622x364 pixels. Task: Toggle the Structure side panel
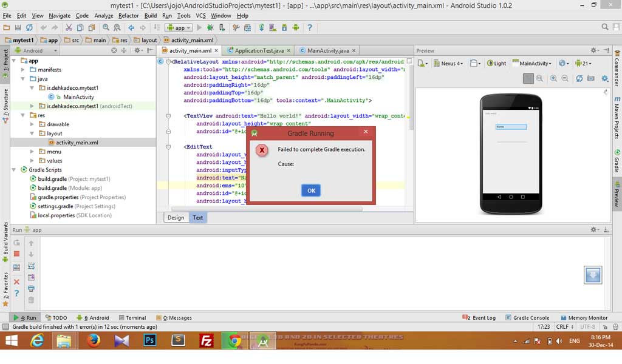[5, 105]
